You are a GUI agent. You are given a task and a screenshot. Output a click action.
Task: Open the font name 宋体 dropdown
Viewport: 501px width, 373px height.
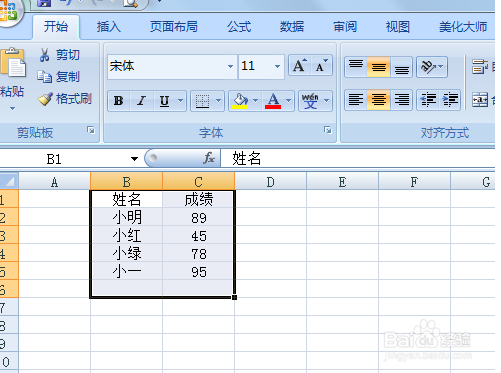coord(230,66)
